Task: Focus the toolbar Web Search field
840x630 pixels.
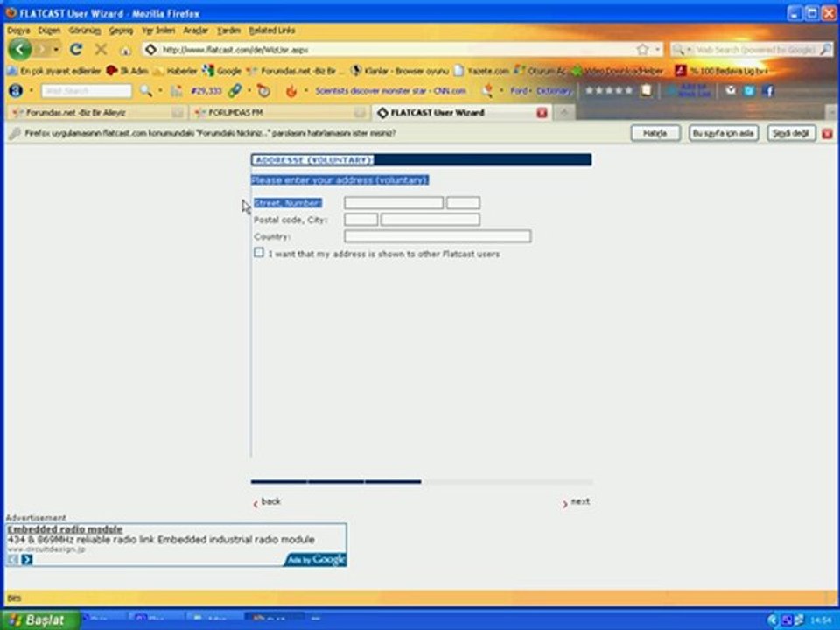Action: point(87,90)
